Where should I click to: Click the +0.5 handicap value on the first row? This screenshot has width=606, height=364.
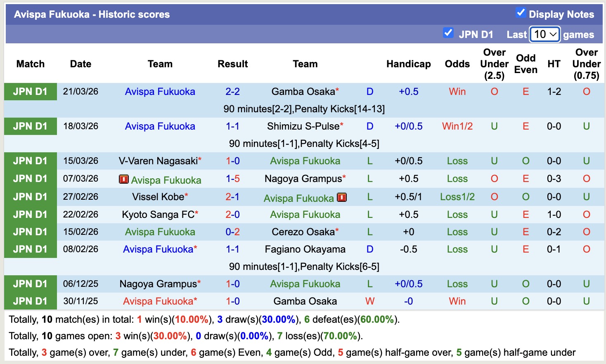[x=408, y=91]
